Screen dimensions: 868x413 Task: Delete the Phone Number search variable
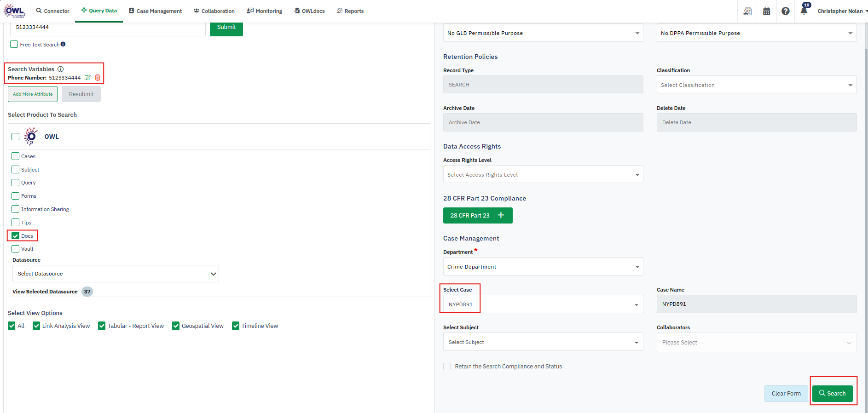(98, 78)
